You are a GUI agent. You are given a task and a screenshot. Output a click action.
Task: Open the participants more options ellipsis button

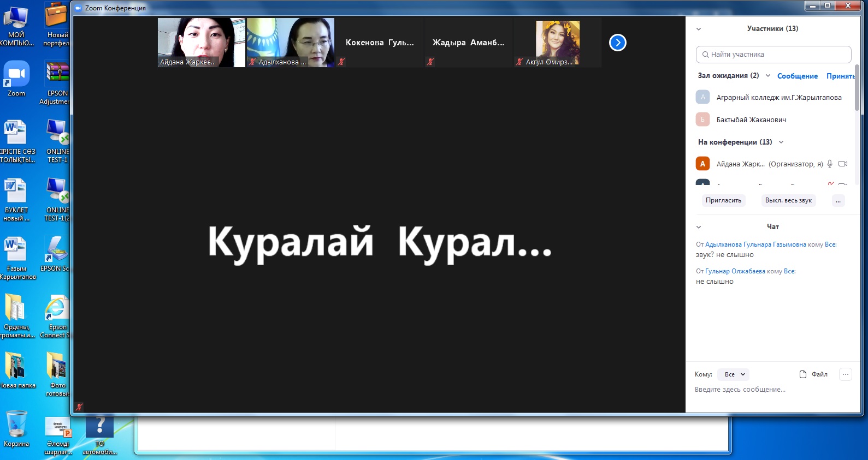point(838,201)
